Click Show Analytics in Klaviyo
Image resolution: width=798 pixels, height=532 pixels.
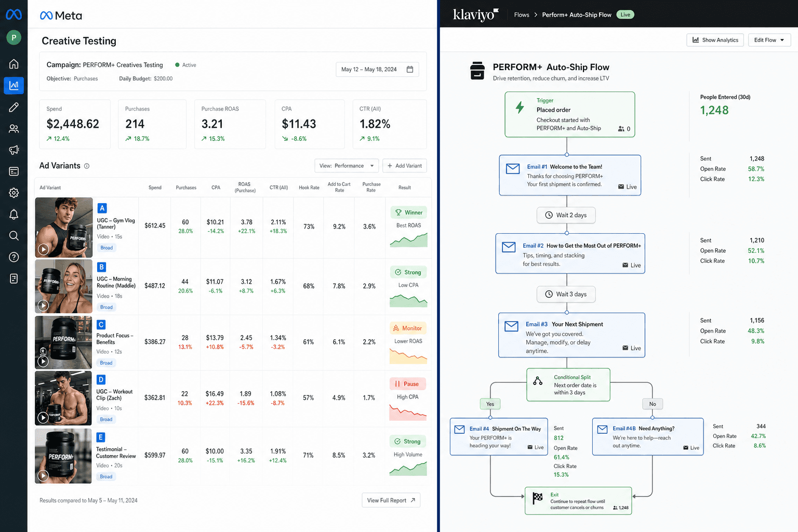pyautogui.click(x=715, y=40)
